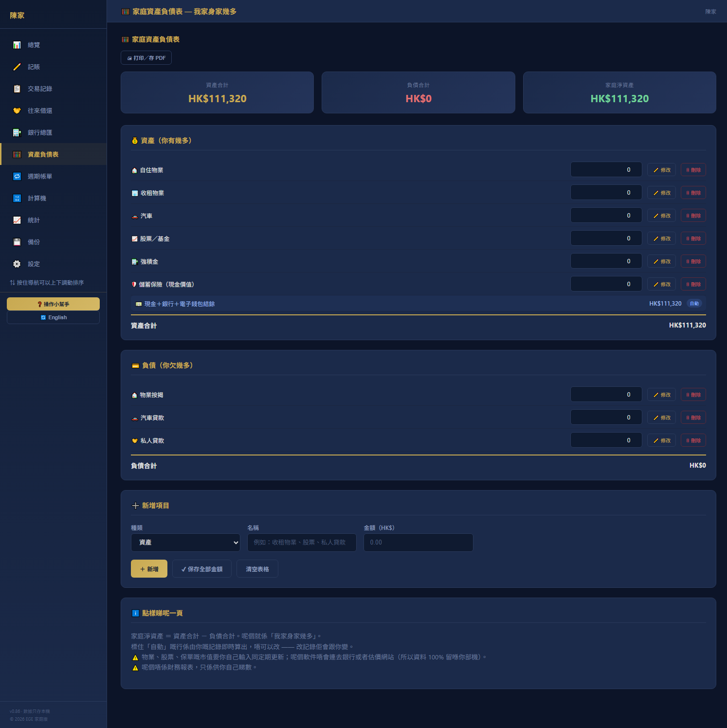Click the 自住物業 house icon in assets
The width and height of the screenshot is (727, 728).
134,170
